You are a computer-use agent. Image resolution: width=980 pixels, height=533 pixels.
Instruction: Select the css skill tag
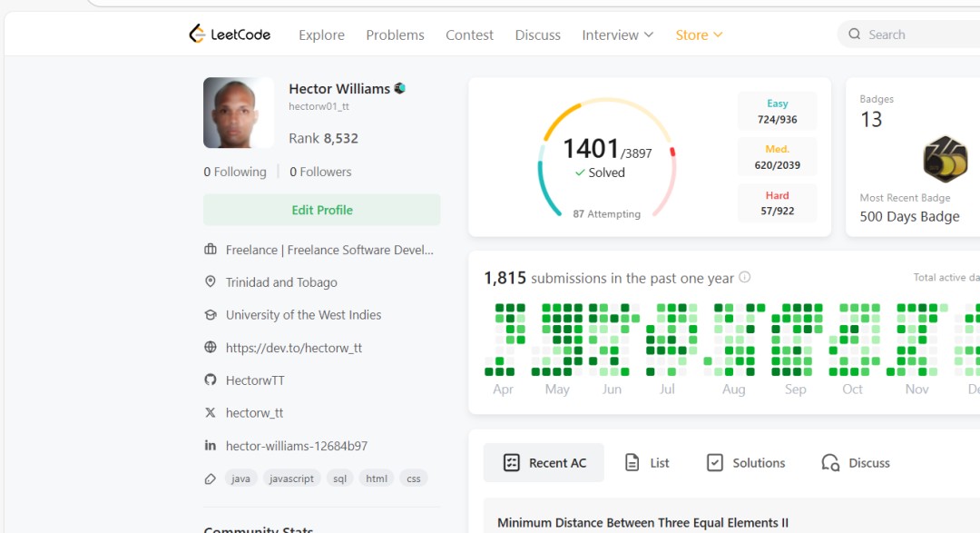click(414, 479)
